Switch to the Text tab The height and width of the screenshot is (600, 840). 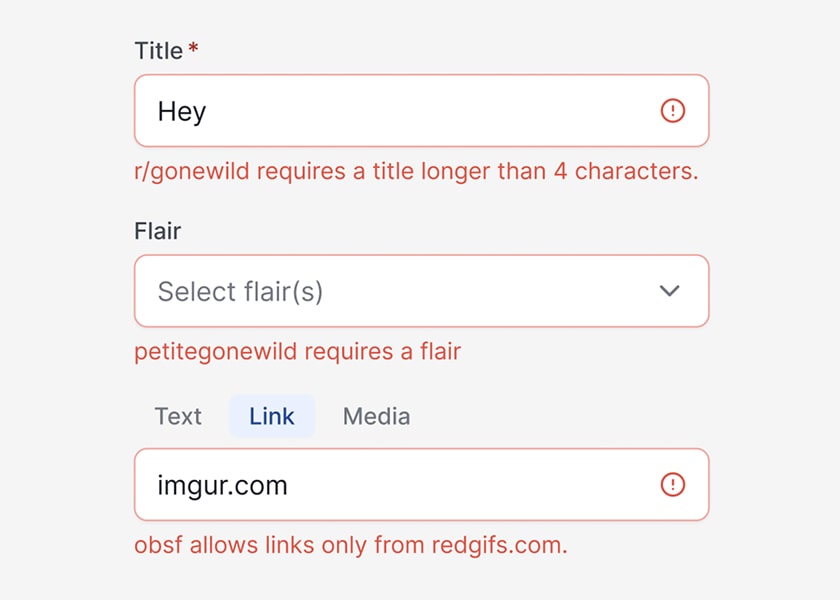pos(178,416)
